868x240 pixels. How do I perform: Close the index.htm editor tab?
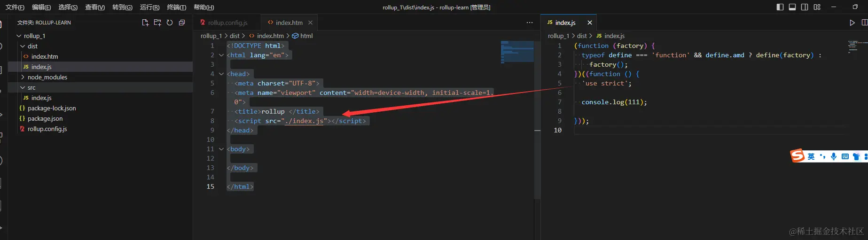[x=310, y=23]
